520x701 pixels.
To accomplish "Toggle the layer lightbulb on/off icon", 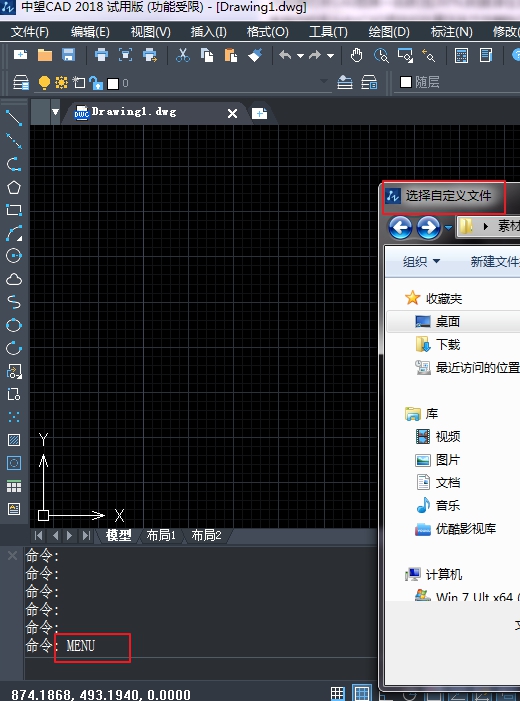I will pos(44,83).
